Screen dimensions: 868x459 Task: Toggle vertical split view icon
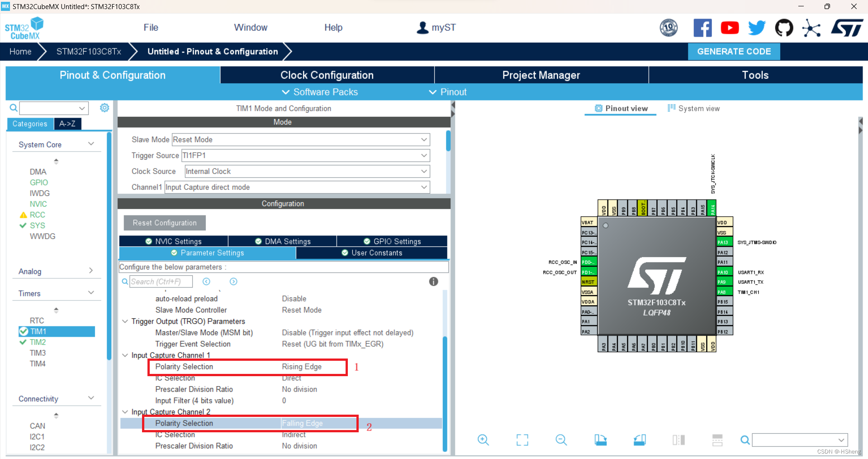tap(678, 440)
